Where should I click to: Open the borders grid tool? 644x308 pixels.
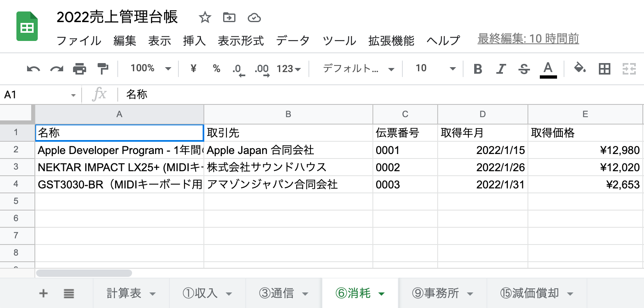tap(604, 69)
